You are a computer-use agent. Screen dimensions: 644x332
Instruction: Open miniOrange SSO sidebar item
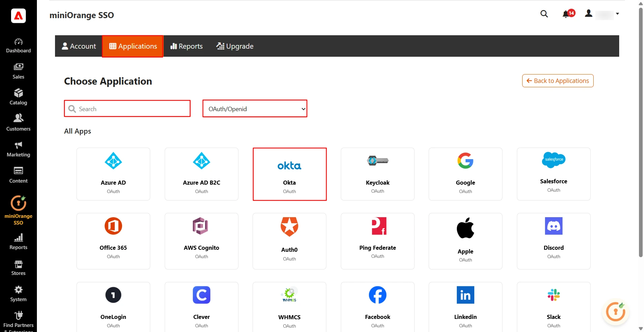18,210
